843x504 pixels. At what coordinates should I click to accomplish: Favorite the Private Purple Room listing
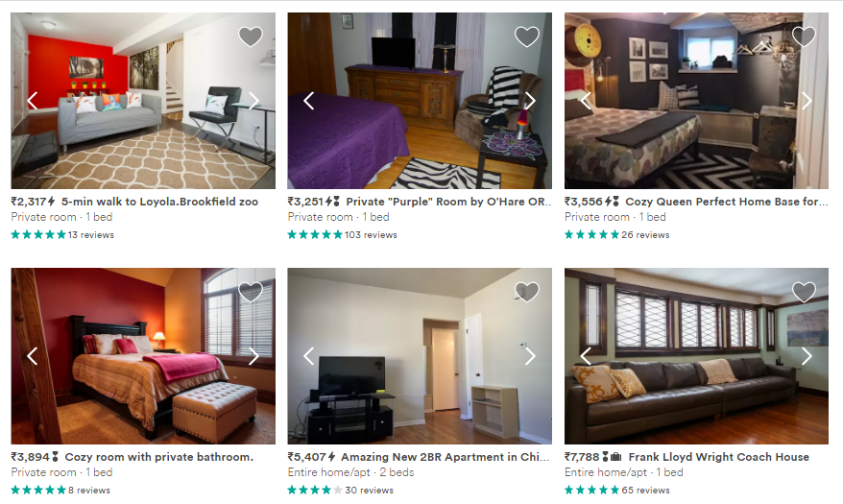tap(527, 36)
